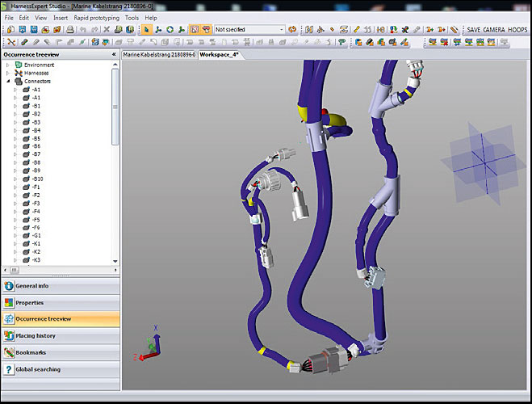Collapse the Connectors tree node
This screenshot has width=532, height=404.
[x=8, y=81]
